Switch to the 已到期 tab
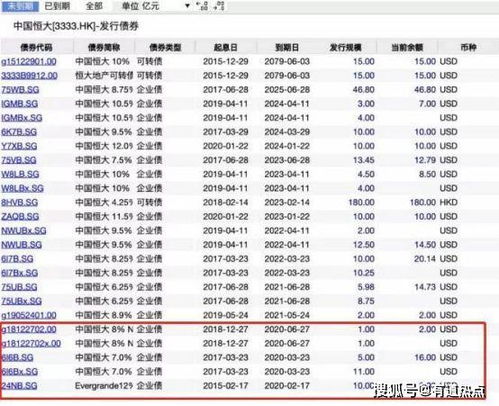The width and height of the screenshot is (499, 406). [57, 6]
